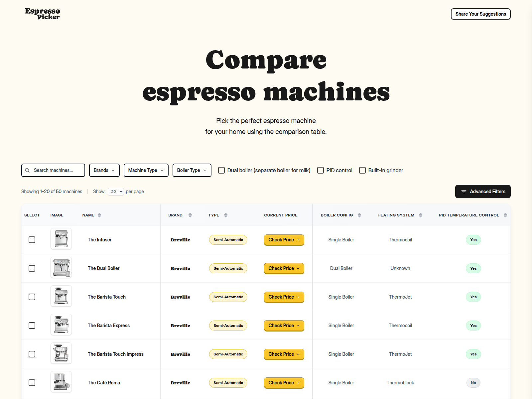This screenshot has height=399, width=532.
Task: Enable Dual boiler filter checkbox
Action: [221, 170]
